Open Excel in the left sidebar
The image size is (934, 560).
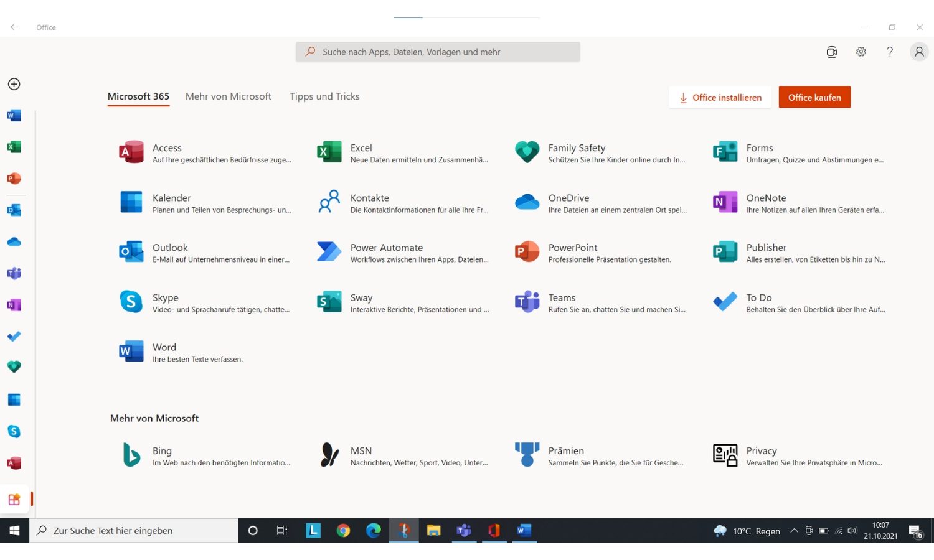[14, 147]
